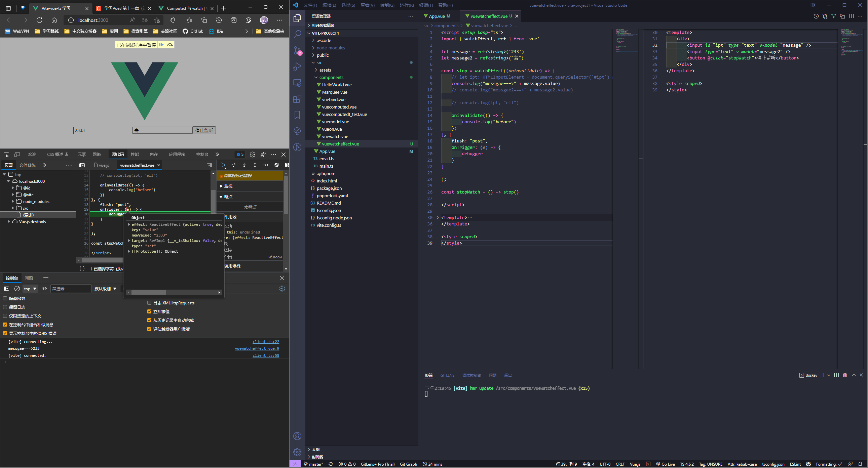The image size is (868, 468).
Task: Kill terminal with trash icon
Action: (845, 375)
